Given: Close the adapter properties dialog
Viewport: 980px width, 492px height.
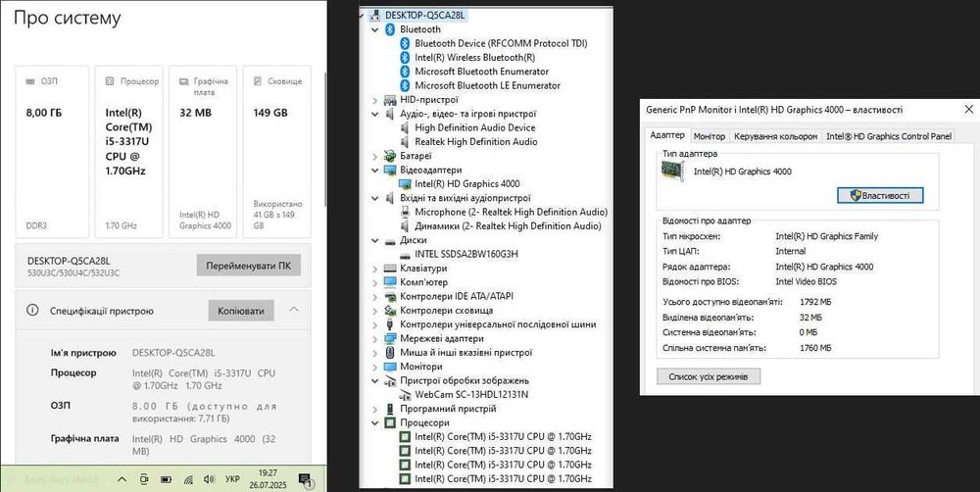Looking at the screenshot, I should point(969,110).
